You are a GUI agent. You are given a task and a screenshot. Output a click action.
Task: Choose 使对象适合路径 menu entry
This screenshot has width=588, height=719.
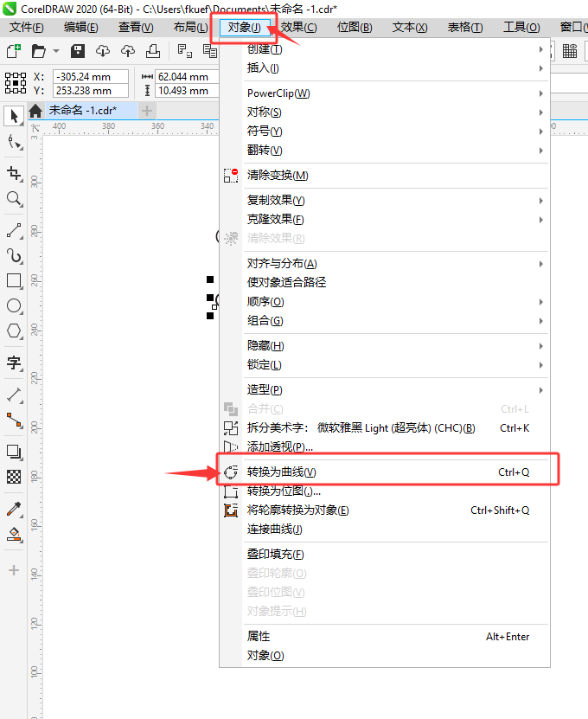click(385, 282)
